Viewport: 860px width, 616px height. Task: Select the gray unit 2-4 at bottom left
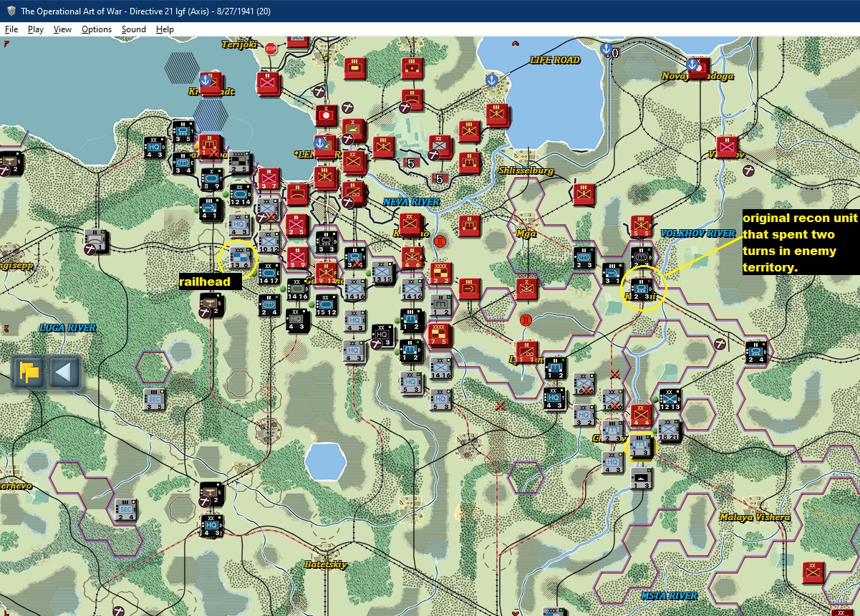pos(126,510)
